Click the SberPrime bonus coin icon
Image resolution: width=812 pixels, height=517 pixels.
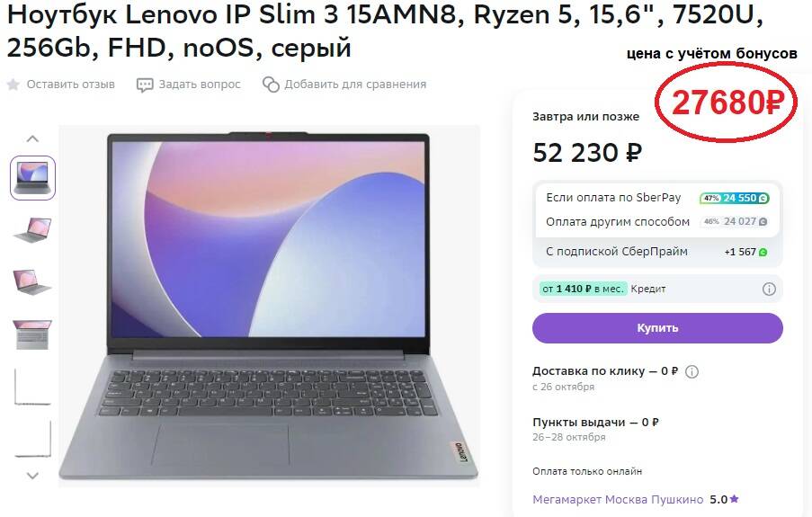(763, 253)
